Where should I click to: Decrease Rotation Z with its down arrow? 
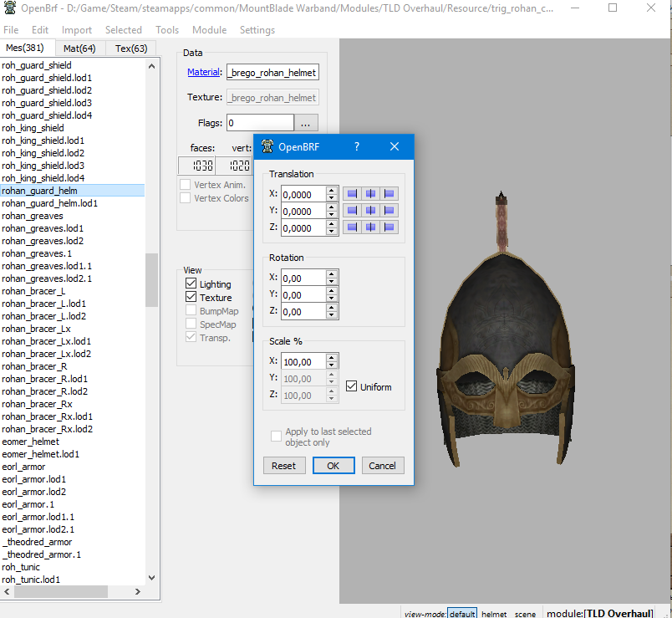[x=332, y=315]
